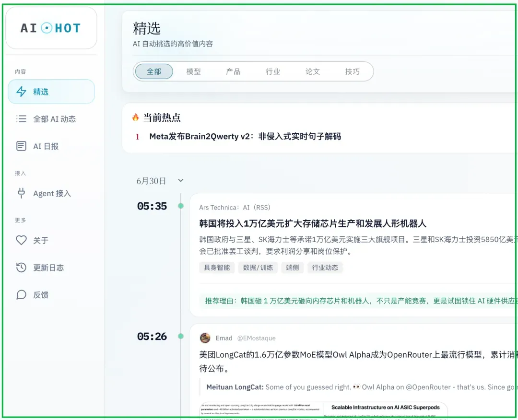Click the 05:35 timeline dot marker
518x420 pixels.
[x=181, y=206]
